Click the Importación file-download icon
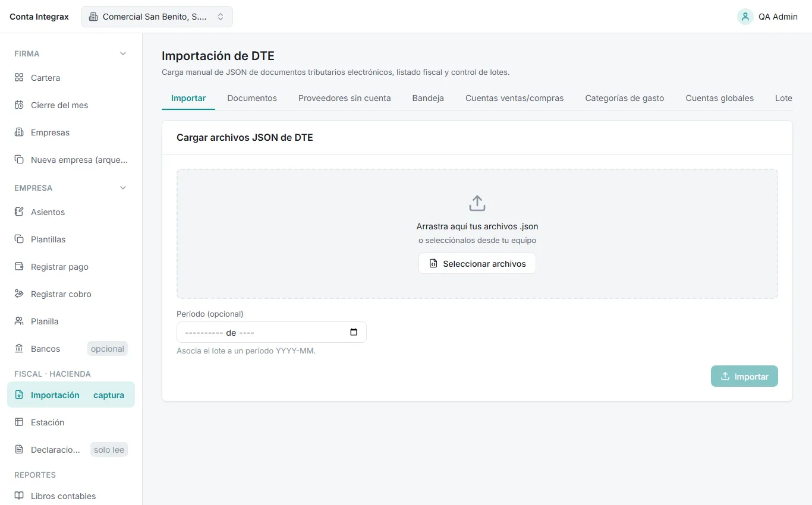Viewport: 812px width, 505px height. click(x=19, y=395)
